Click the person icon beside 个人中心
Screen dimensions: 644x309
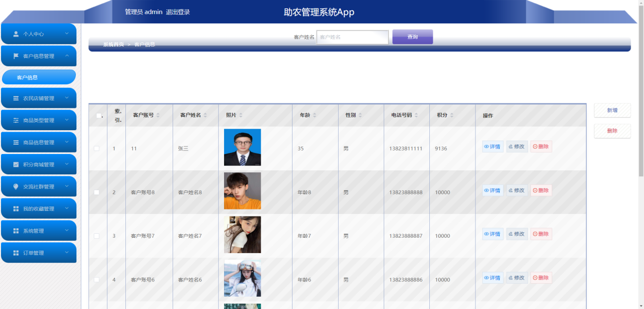coord(16,34)
